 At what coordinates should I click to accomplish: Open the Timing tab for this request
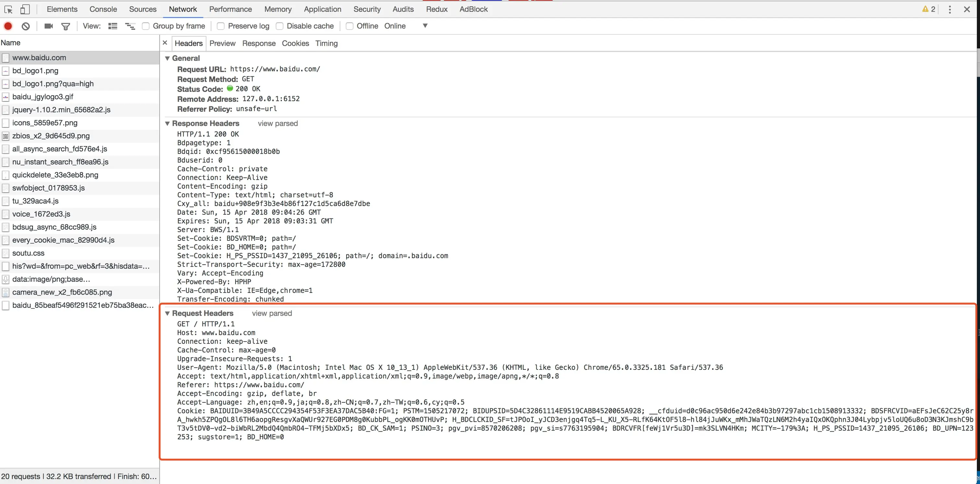(326, 43)
